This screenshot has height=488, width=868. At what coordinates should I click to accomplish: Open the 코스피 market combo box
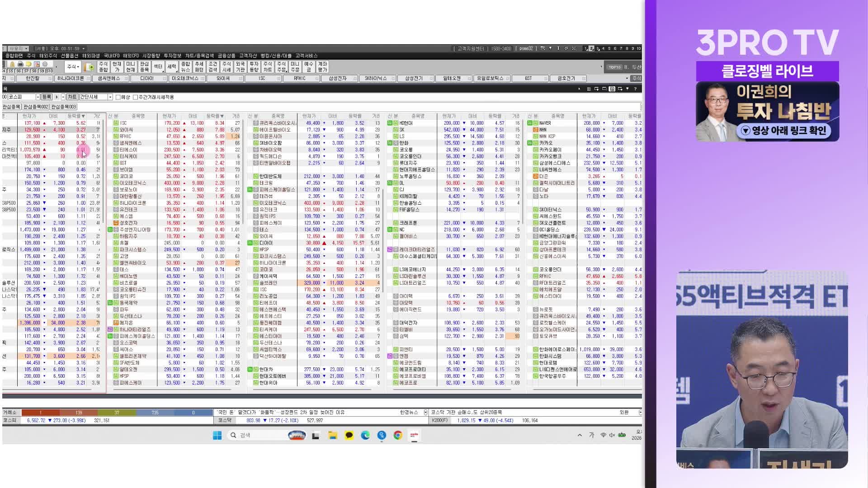[x=21, y=97]
